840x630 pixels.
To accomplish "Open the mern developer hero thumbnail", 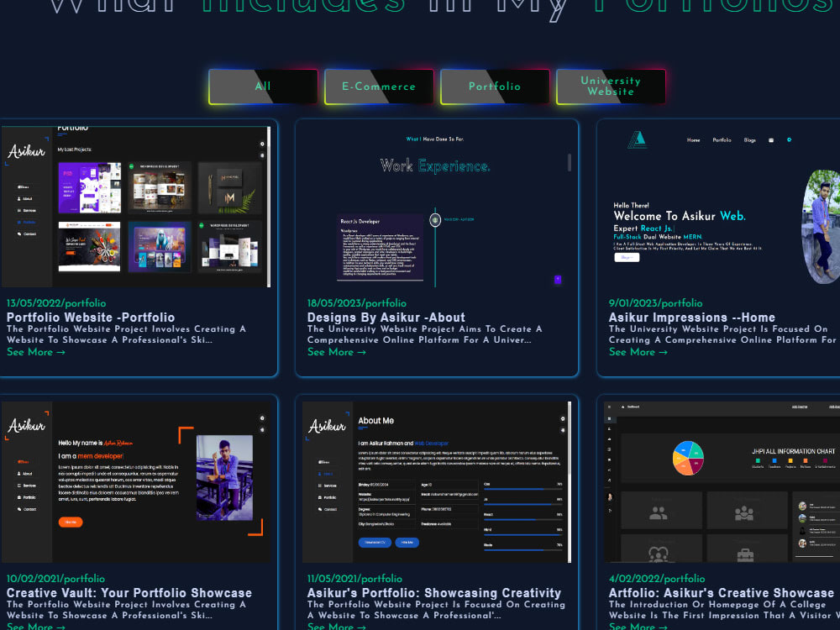I will point(136,482).
